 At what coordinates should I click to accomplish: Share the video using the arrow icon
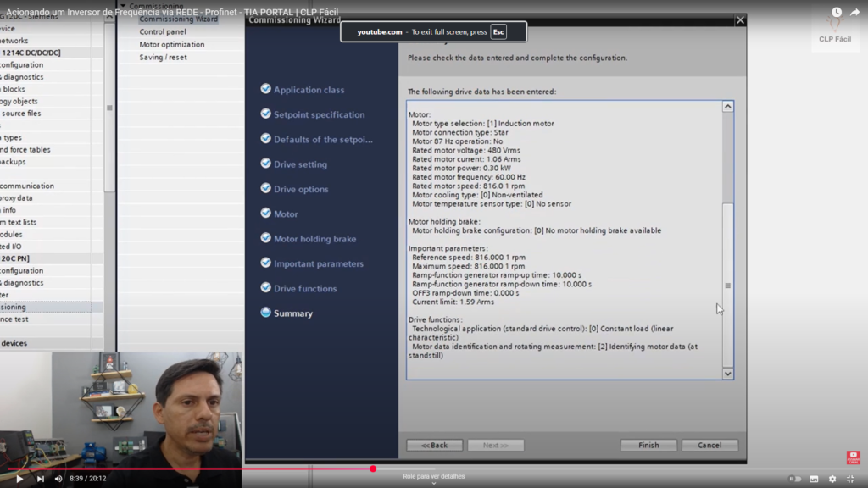(855, 12)
